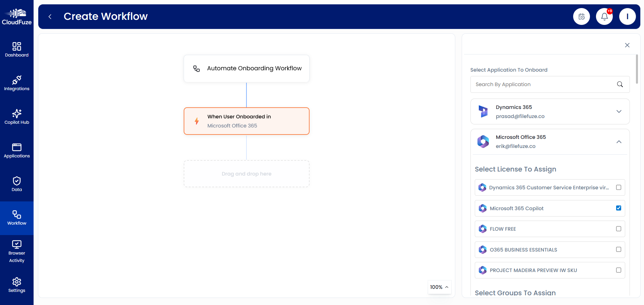Viewport: 644px width, 305px height.
Task: Open the Applications panel
Action: (16, 150)
